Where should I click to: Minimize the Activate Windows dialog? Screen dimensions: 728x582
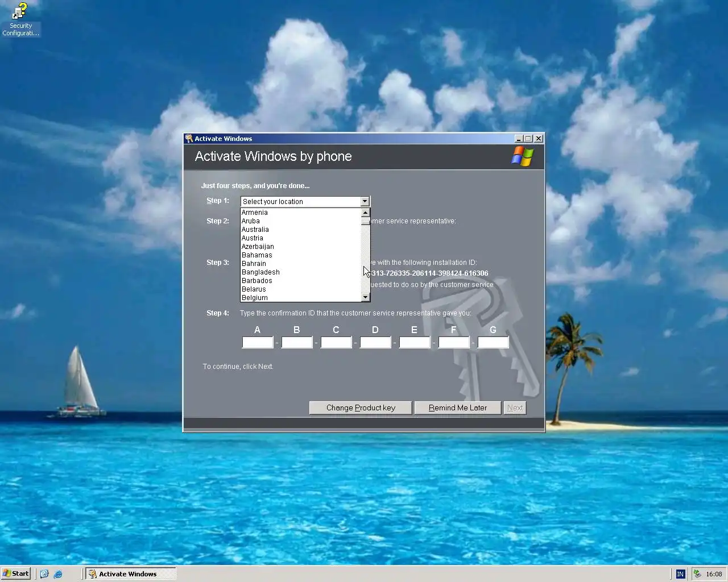(x=519, y=138)
